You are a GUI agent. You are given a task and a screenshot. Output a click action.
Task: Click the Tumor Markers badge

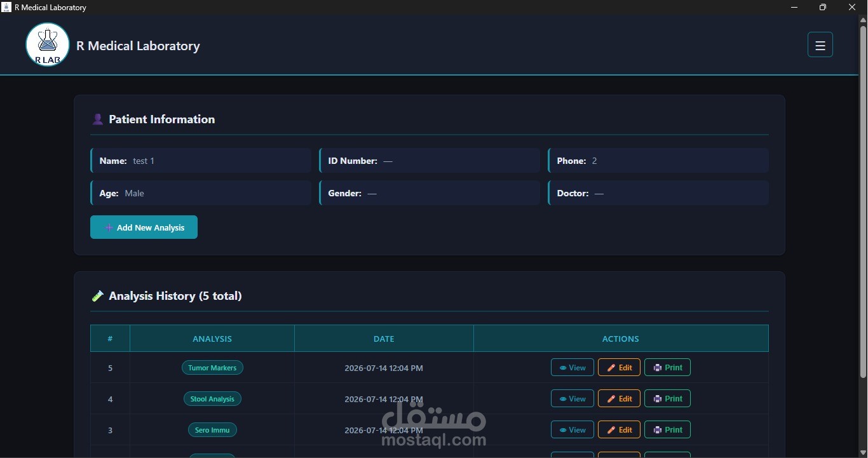tap(212, 368)
